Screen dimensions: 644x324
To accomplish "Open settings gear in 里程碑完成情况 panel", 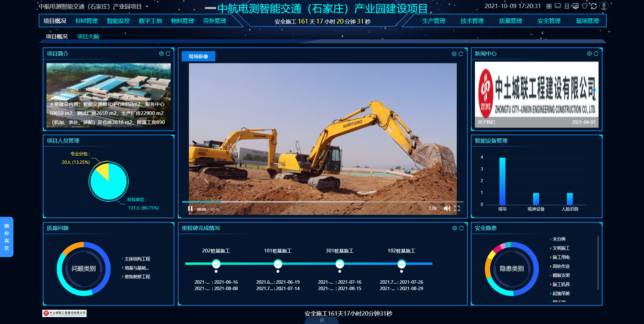I will pos(454,228).
